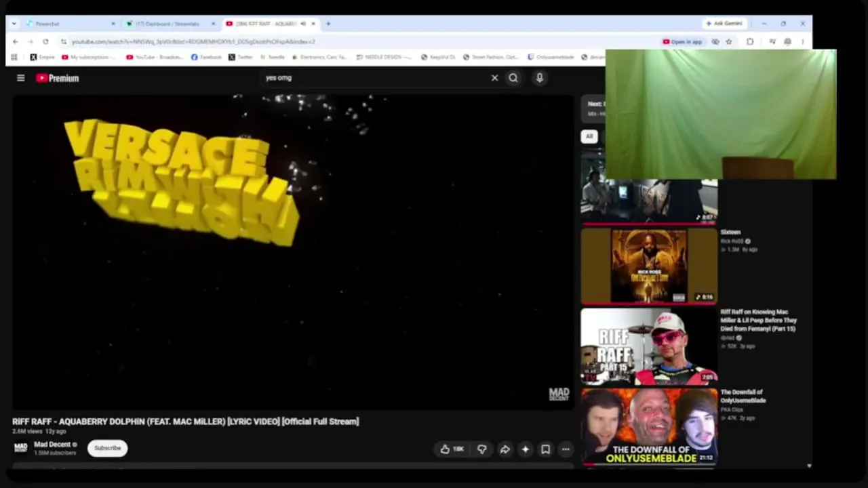Open The Downfall of OnlyUseMeBlade thumbnail
Image resolution: width=868 pixels, height=488 pixels.
(x=649, y=426)
